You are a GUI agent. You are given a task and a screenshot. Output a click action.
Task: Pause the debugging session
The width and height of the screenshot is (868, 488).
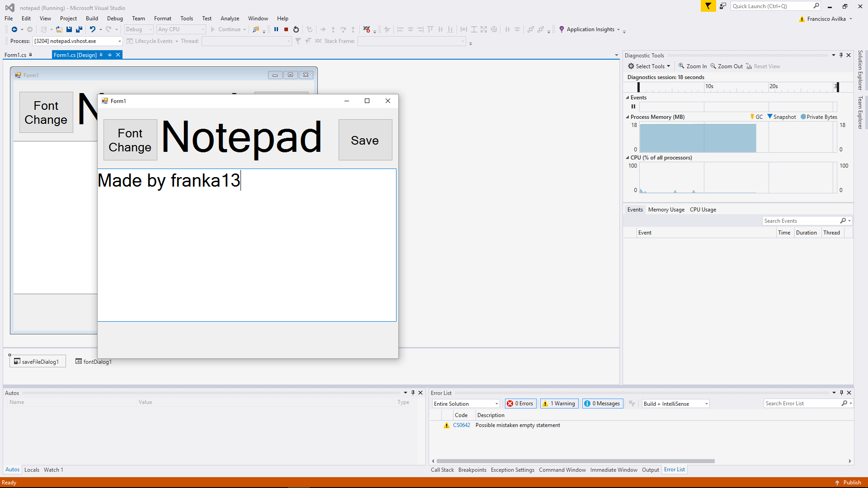[276, 29]
